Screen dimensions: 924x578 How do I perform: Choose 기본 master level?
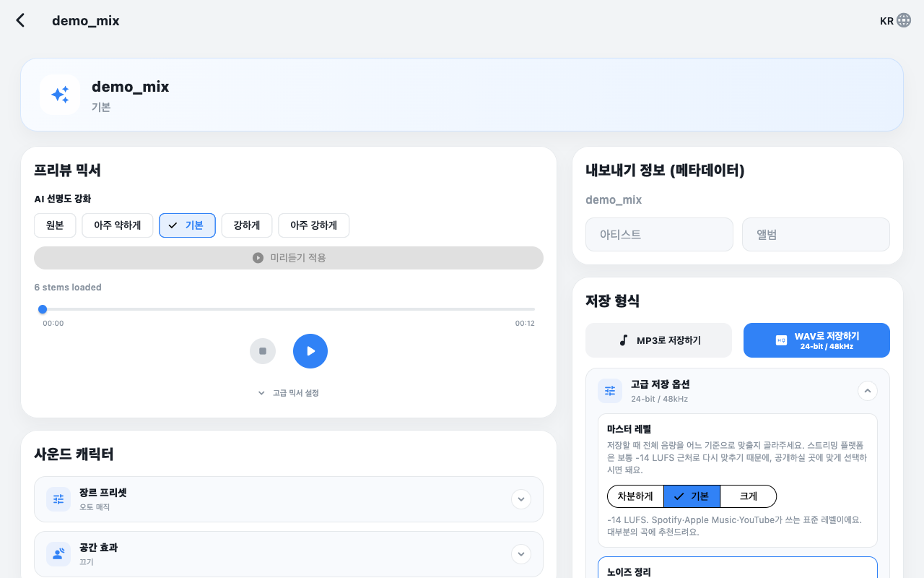coord(692,496)
